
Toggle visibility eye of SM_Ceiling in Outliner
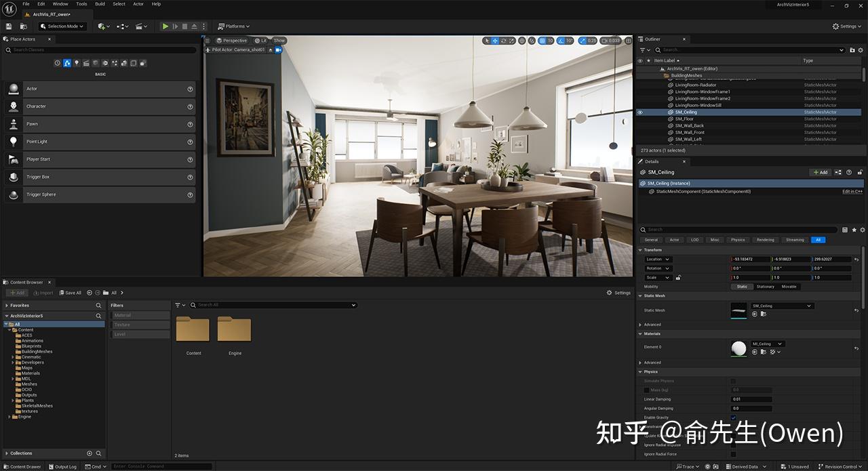coord(639,112)
